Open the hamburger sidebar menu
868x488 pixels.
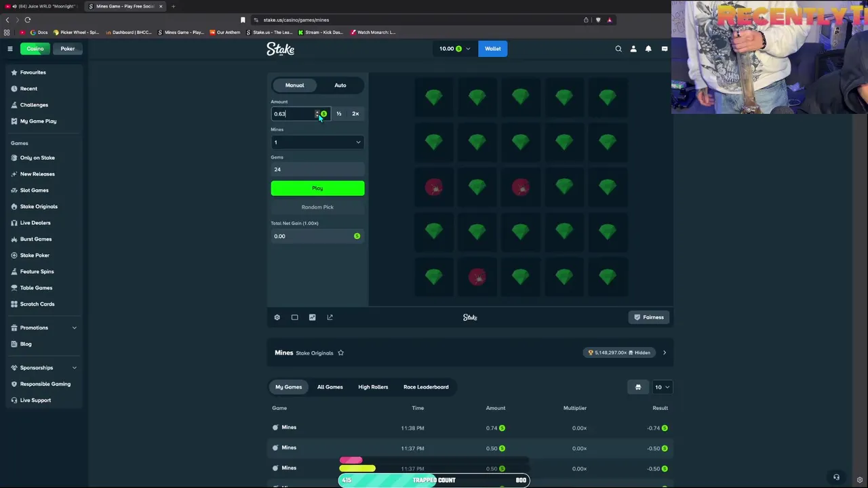pyautogui.click(x=10, y=49)
